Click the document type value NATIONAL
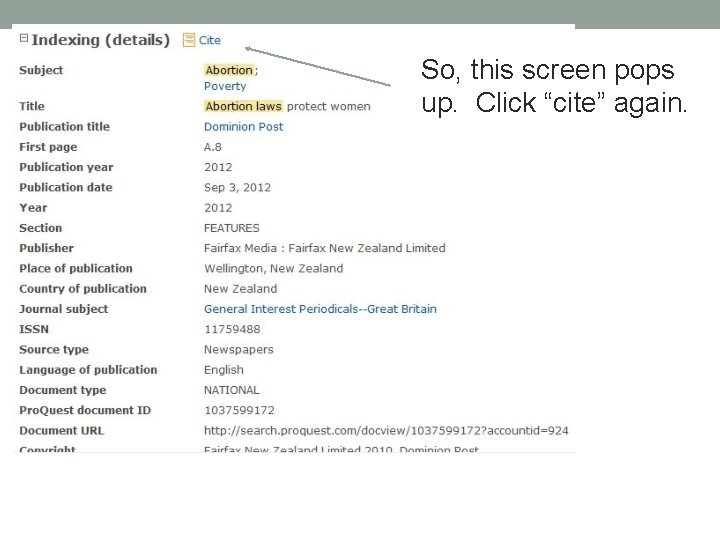The height and width of the screenshot is (540, 720). [231, 390]
